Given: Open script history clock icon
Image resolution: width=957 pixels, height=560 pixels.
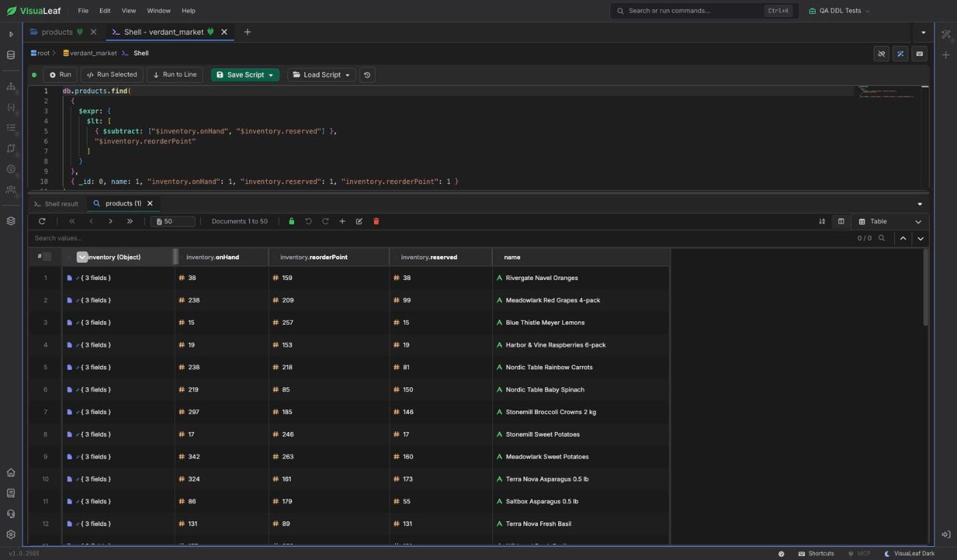Looking at the screenshot, I should click(x=367, y=75).
